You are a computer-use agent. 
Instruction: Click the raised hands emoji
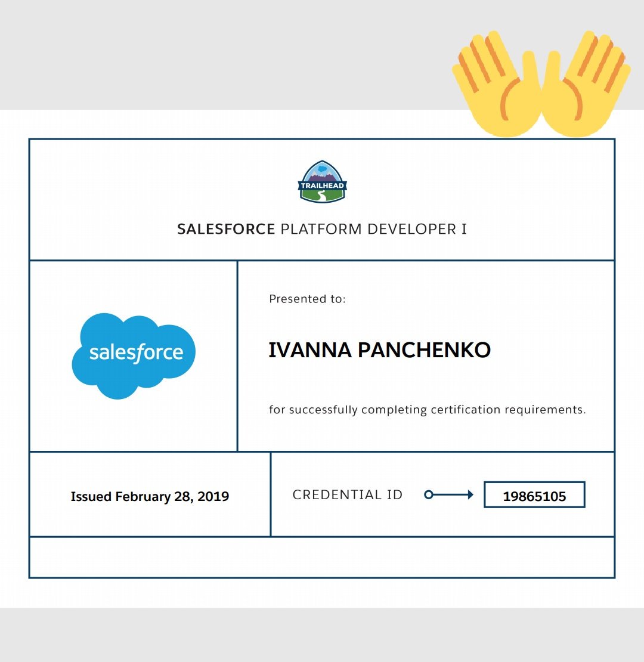click(x=541, y=83)
